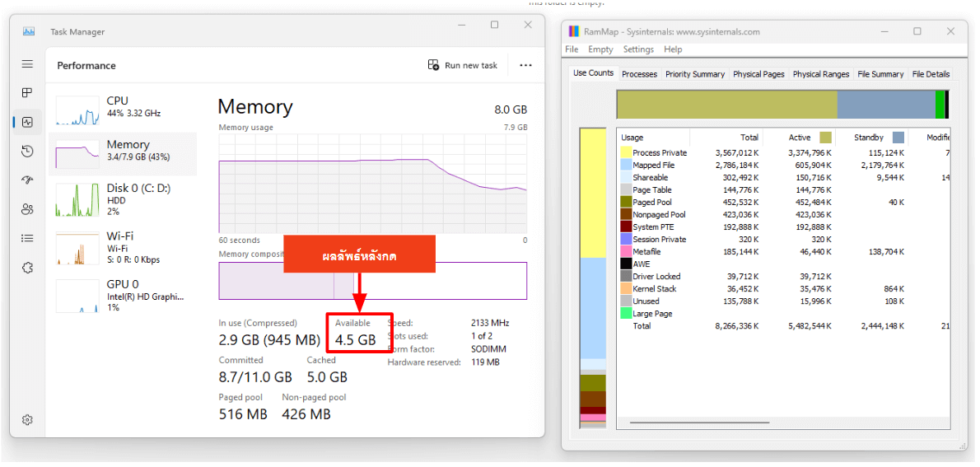980x467 pixels.
Task: Switch to the Physical Pages tab
Action: [758, 74]
